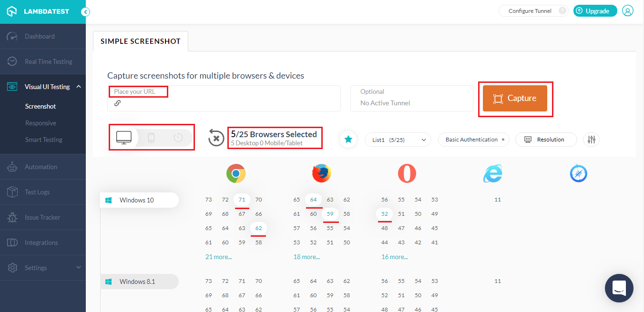644x312 pixels.
Task: Select the Safari browser icon
Action: click(578, 173)
